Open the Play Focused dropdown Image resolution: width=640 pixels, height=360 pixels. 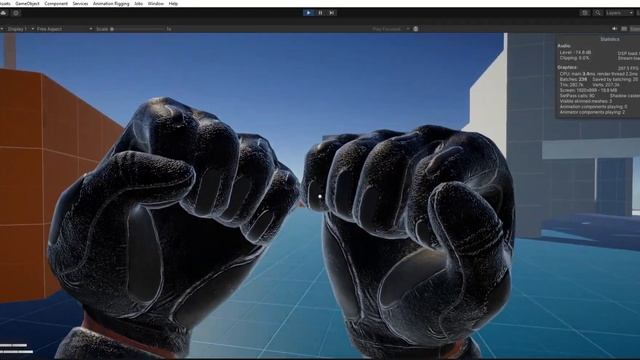coord(390,29)
